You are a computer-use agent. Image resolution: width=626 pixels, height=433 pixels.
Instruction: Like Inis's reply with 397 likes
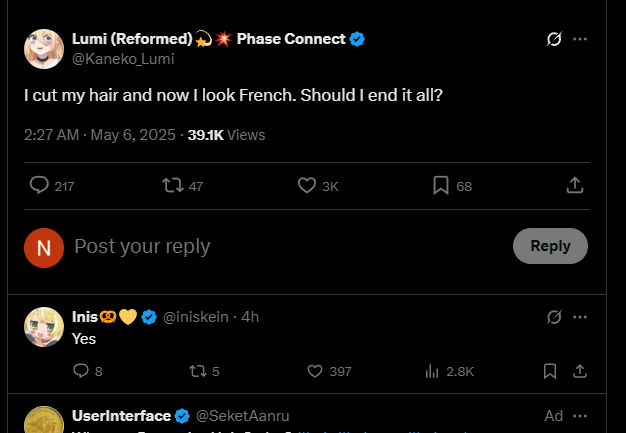[x=314, y=371]
